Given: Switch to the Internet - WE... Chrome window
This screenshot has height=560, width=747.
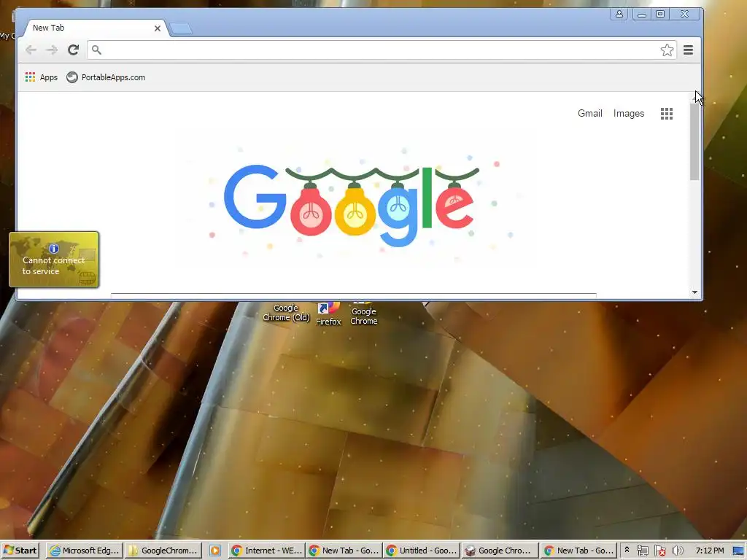Looking at the screenshot, I should 267,551.
